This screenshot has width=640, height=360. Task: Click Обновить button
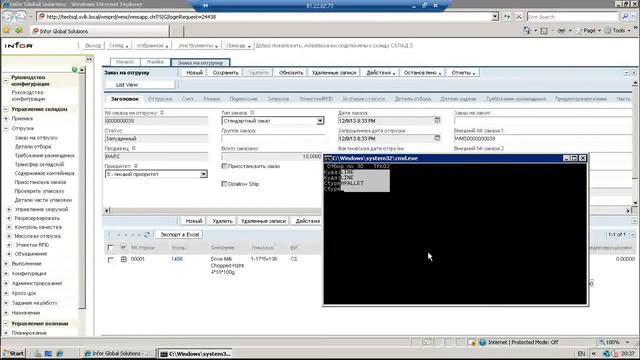[291, 73]
